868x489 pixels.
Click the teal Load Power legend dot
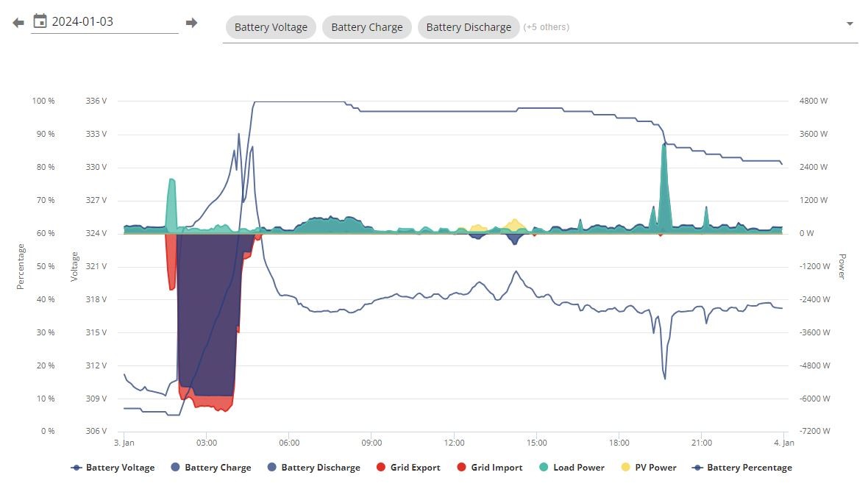[x=544, y=467]
